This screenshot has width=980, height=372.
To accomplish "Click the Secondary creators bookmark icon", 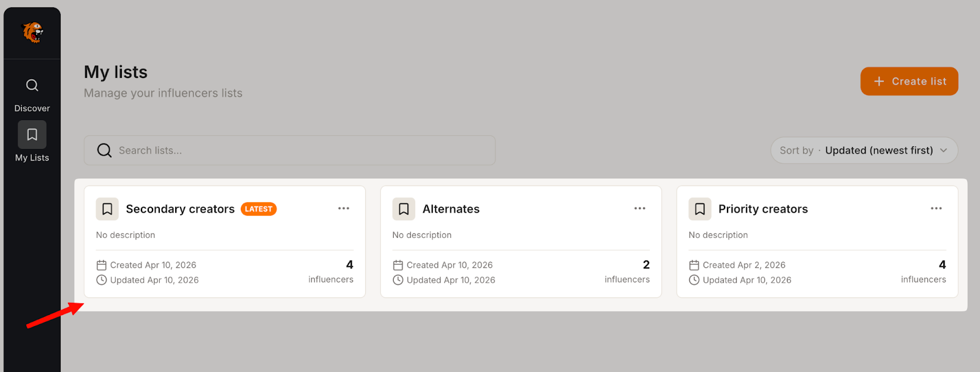I will (x=107, y=209).
